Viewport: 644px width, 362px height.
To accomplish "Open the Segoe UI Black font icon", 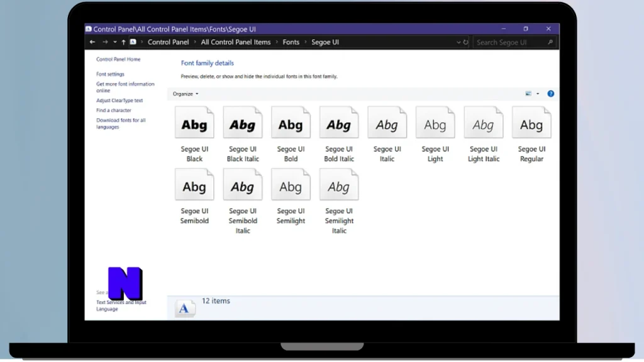I will pyautogui.click(x=194, y=123).
